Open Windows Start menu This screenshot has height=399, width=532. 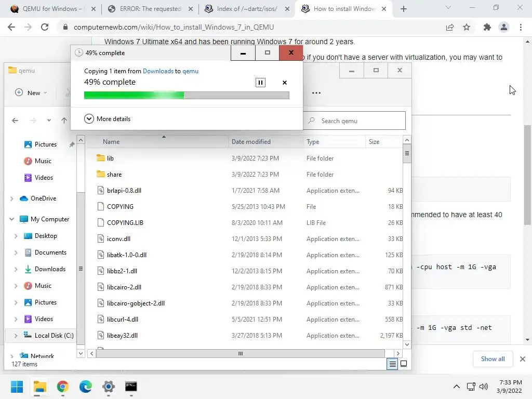tap(17, 387)
